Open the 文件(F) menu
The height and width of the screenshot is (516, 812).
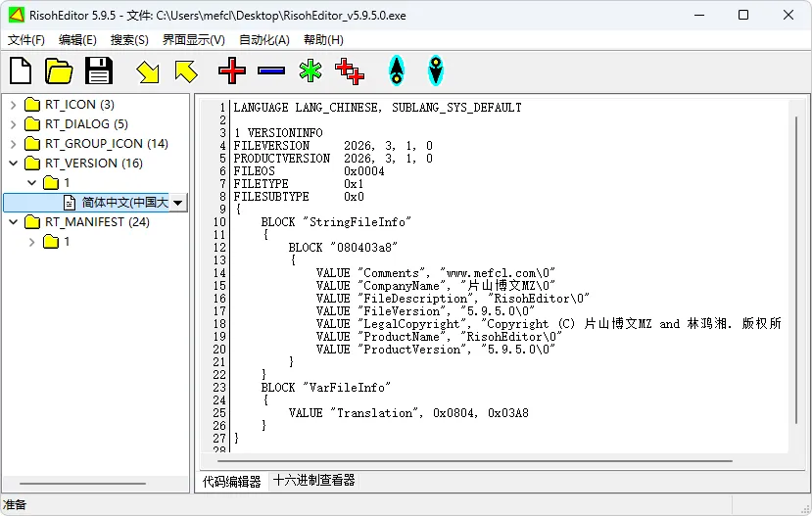coord(25,40)
